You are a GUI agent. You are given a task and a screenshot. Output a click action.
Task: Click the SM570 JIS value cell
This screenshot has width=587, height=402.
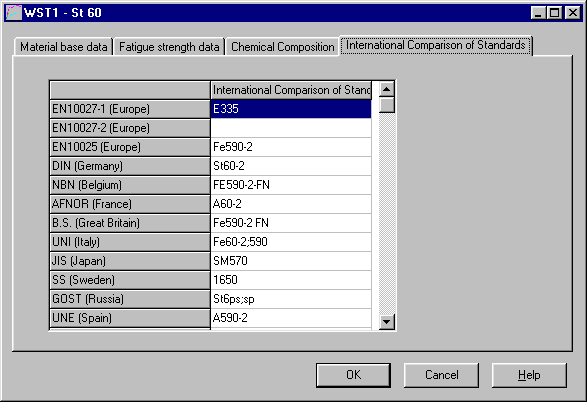pos(291,261)
